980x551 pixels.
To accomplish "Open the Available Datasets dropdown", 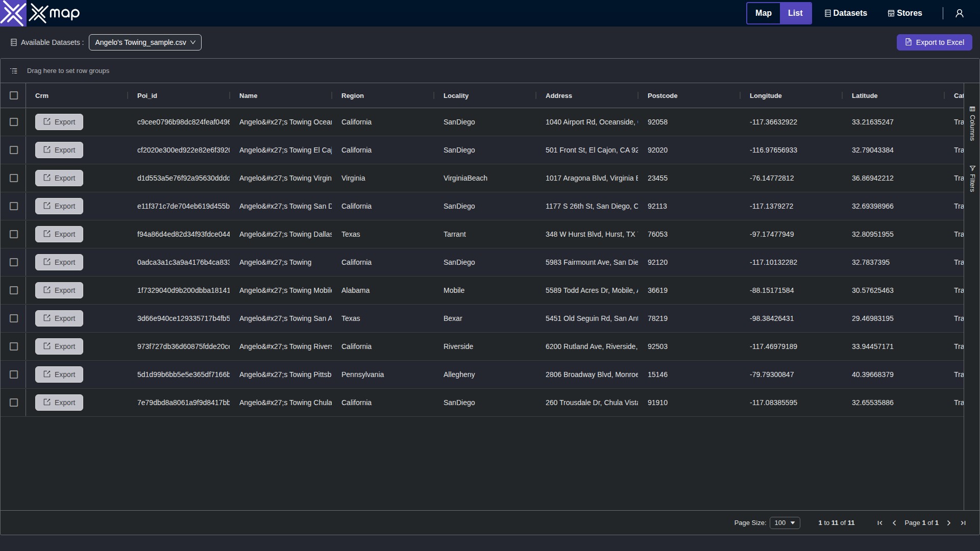I will (x=145, y=42).
